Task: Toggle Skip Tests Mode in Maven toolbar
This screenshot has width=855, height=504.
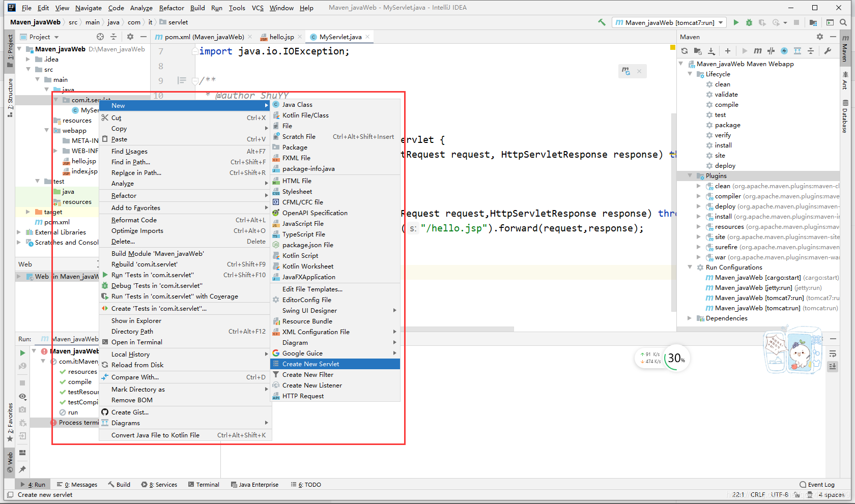Action: pyautogui.click(x=784, y=51)
